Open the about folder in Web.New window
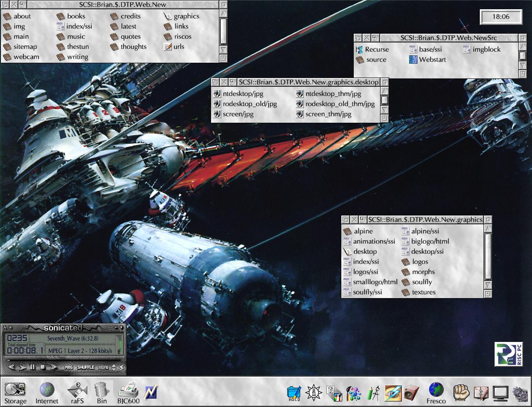The image size is (532, 407). click(x=17, y=16)
